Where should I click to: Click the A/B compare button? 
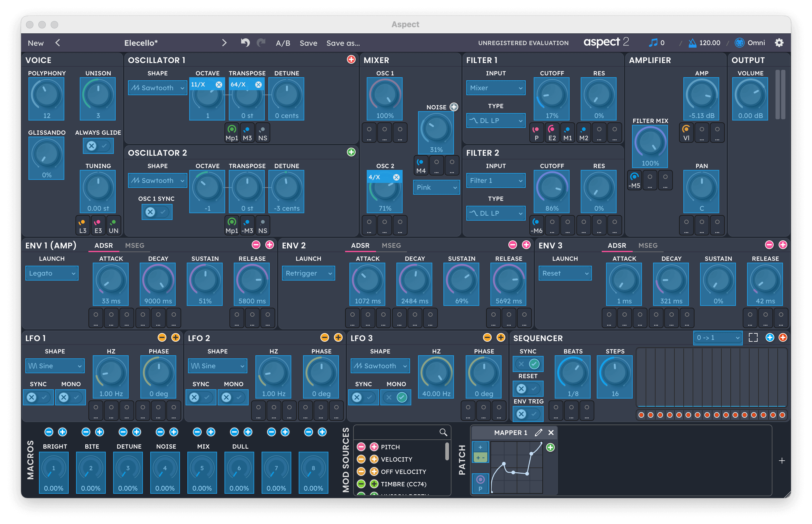(x=283, y=43)
